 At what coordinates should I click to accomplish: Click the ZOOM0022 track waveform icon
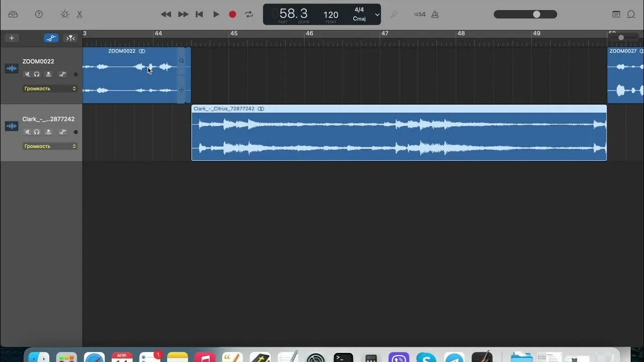click(12, 68)
